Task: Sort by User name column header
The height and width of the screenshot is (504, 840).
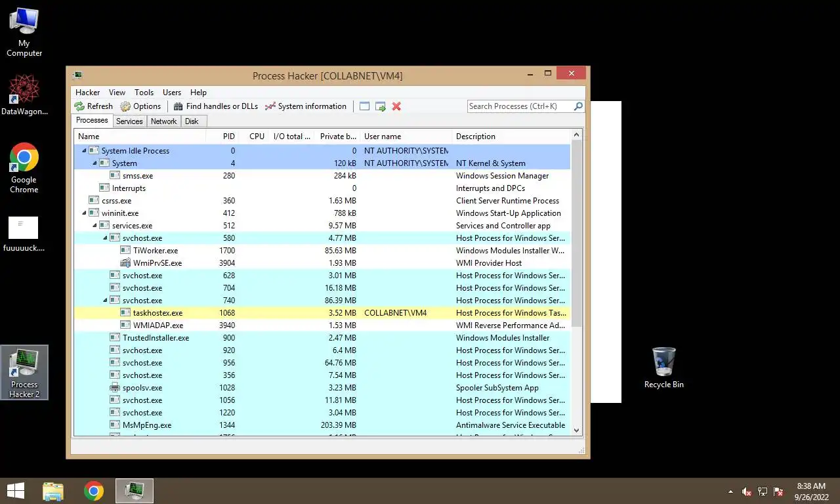Action: (x=406, y=136)
